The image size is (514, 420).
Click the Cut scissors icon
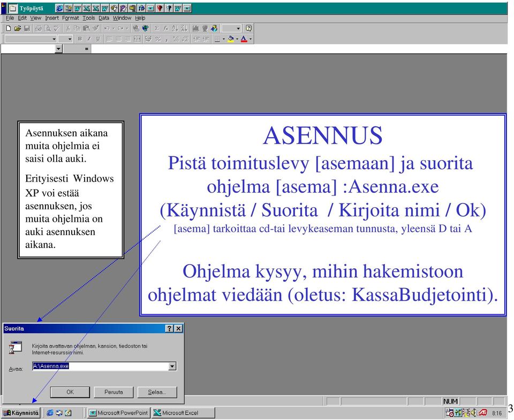(x=68, y=28)
